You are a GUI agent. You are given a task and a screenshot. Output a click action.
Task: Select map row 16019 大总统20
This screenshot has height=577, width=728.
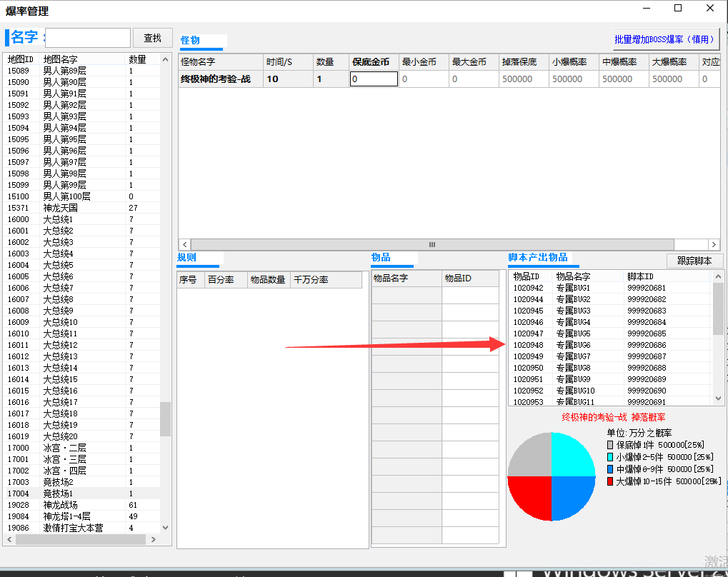point(81,436)
